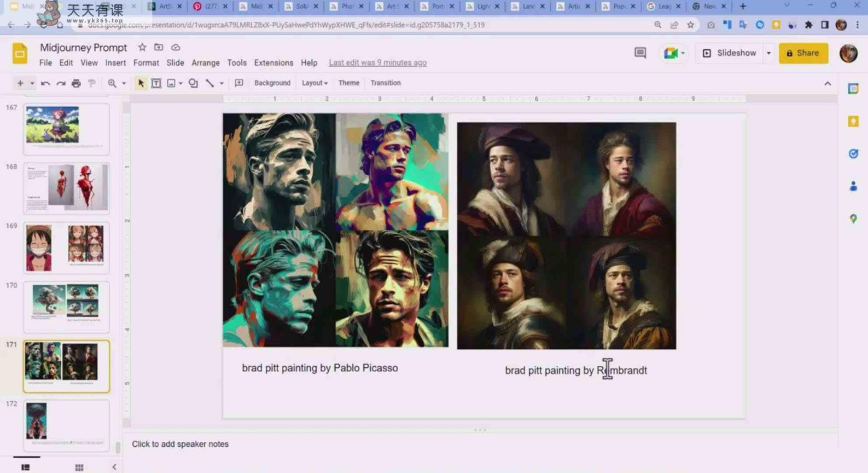Open the Insert menu
Screen dimensions: 868x473
coord(115,63)
